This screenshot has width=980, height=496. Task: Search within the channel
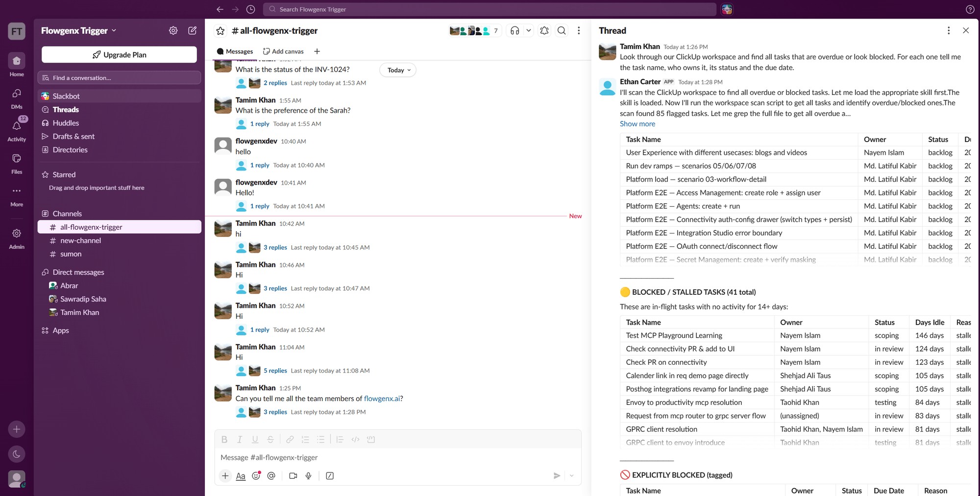(562, 31)
